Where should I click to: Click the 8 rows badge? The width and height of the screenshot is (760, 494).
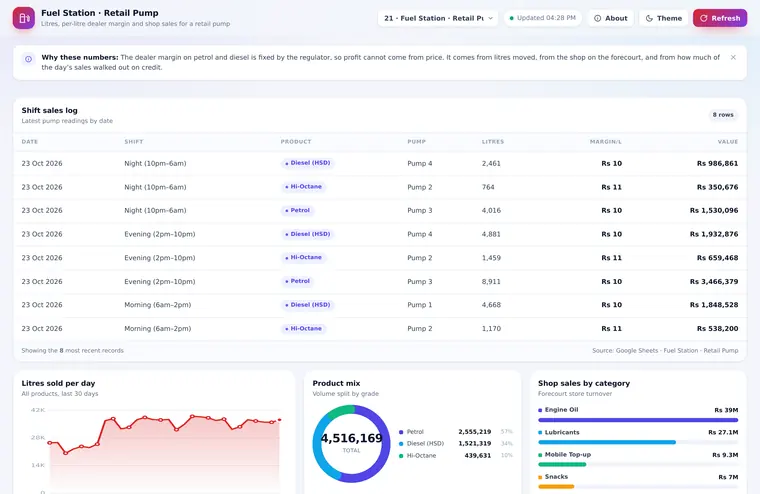click(x=723, y=115)
